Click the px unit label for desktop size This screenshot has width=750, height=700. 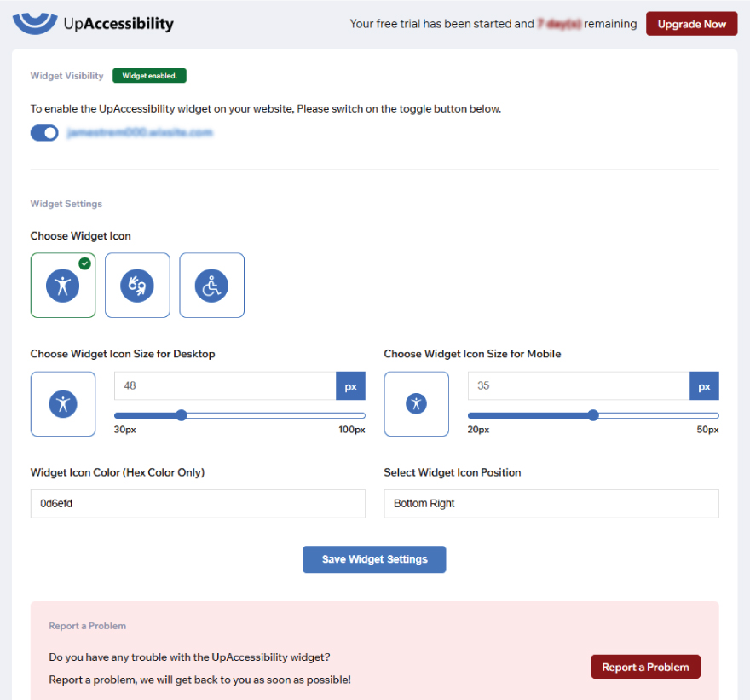pyautogui.click(x=351, y=386)
